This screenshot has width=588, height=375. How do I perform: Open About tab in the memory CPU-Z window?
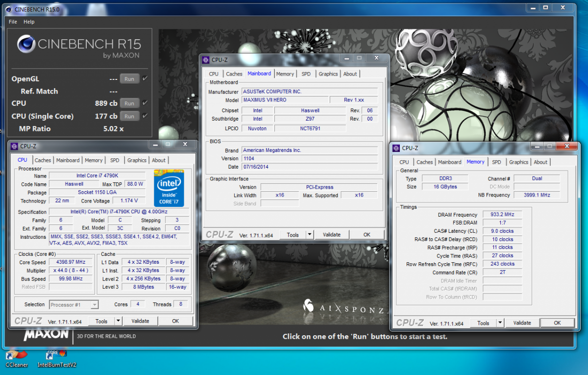point(541,162)
